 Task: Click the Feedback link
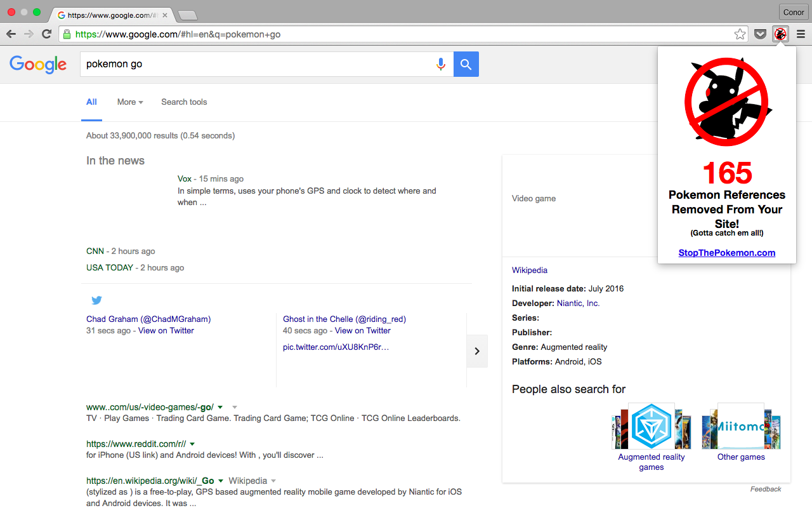pyautogui.click(x=766, y=489)
